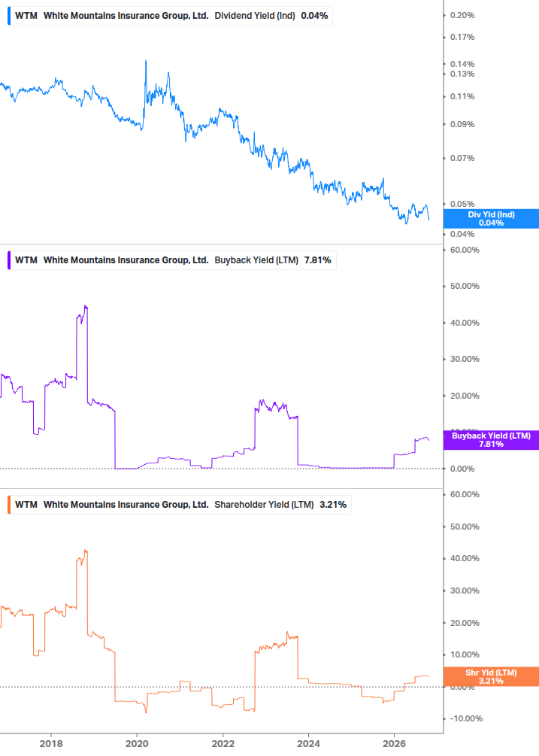Click the 0.17% tick on the dividend axis
The image size is (539, 756).
(x=462, y=37)
